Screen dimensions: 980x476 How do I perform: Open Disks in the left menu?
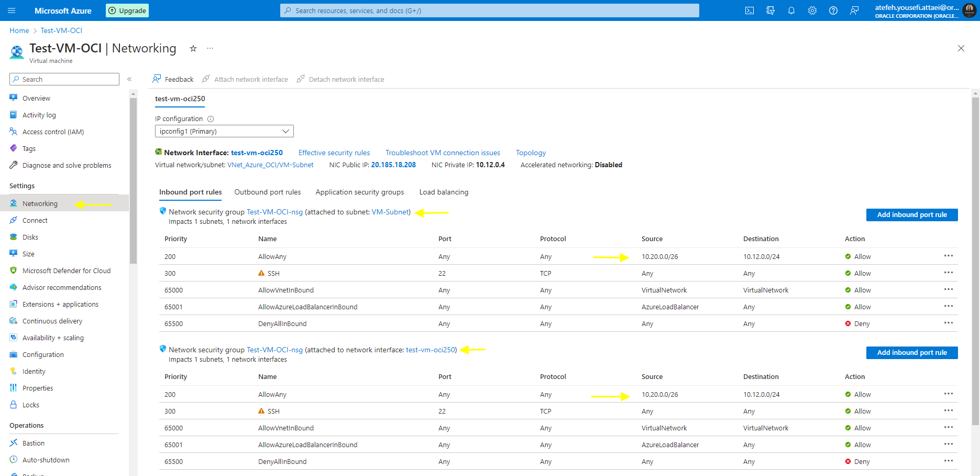[30, 237]
